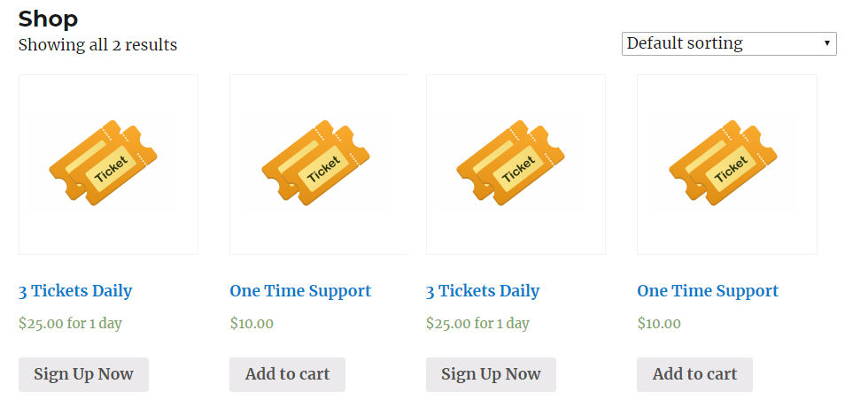The height and width of the screenshot is (407, 868).
Task: Open the second 3 Tickets Daily title link
Action: point(483,291)
